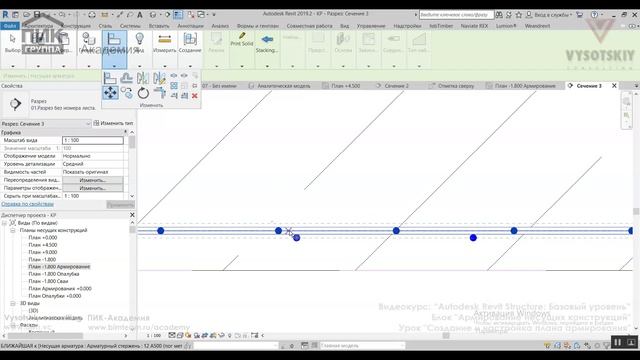The image size is (640, 360).
Task: Open the Сталь ribbon tab
Action: [x=105, y=26]
